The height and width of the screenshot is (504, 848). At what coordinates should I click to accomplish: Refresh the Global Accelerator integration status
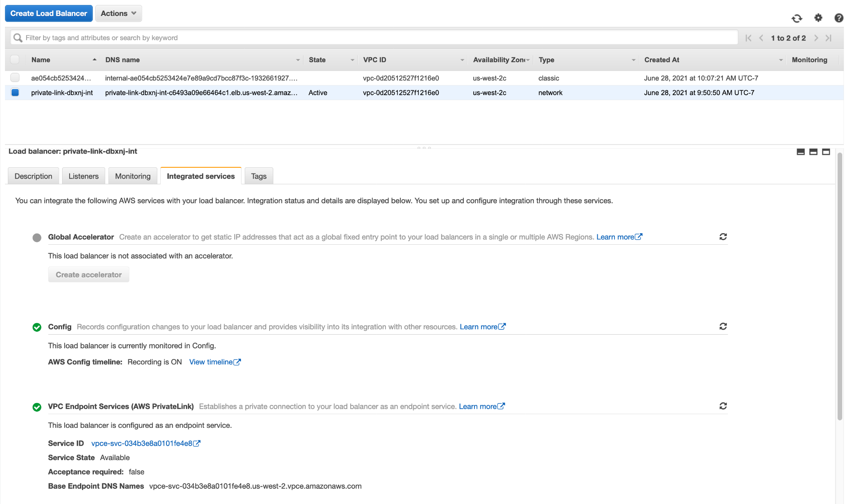[x=723, y=237]
